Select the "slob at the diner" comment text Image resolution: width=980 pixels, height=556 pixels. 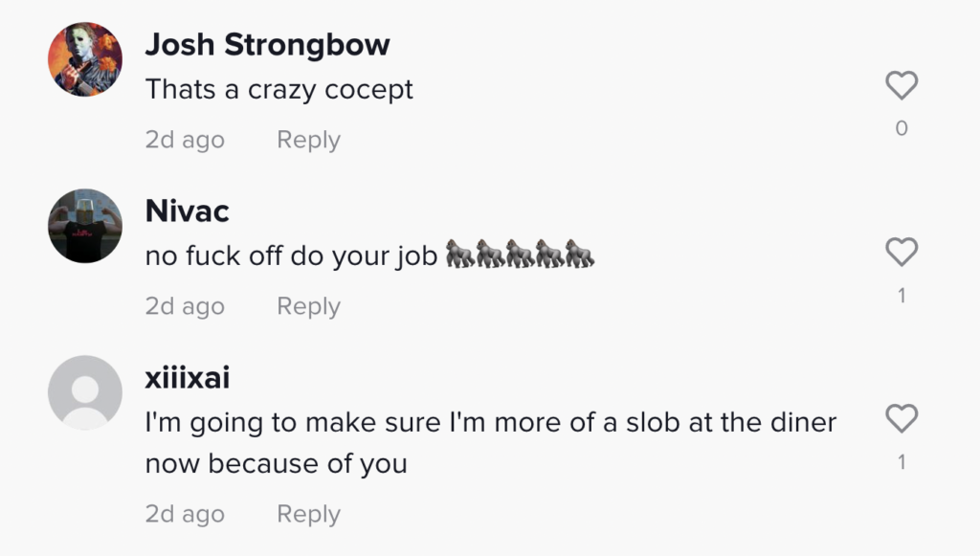(491, 422)
